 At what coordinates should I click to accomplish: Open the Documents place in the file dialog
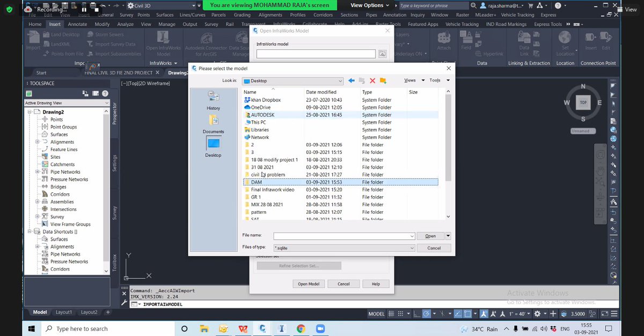pos(213,124)
